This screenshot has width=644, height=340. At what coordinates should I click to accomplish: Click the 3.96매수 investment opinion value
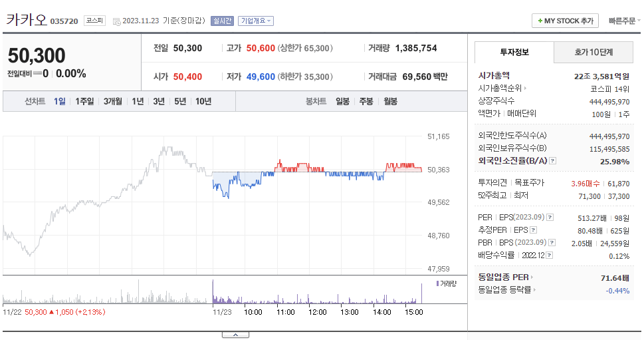pyautogui.click(x=586, y=184)
